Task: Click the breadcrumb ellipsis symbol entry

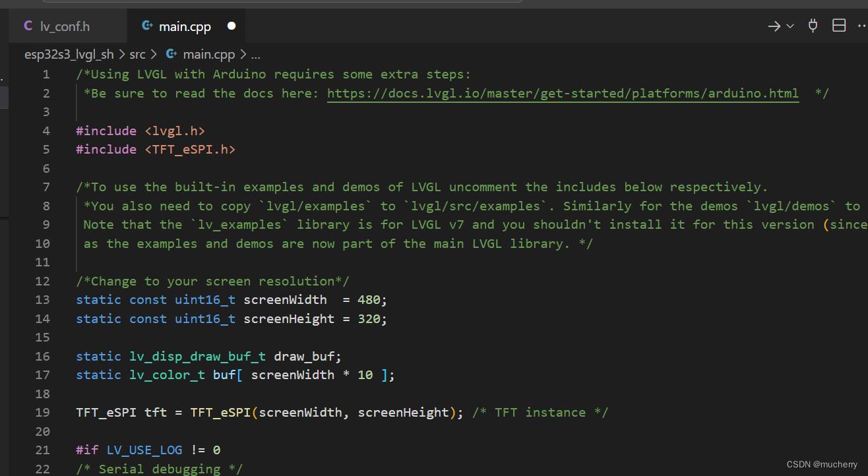Action: (256, 55)
